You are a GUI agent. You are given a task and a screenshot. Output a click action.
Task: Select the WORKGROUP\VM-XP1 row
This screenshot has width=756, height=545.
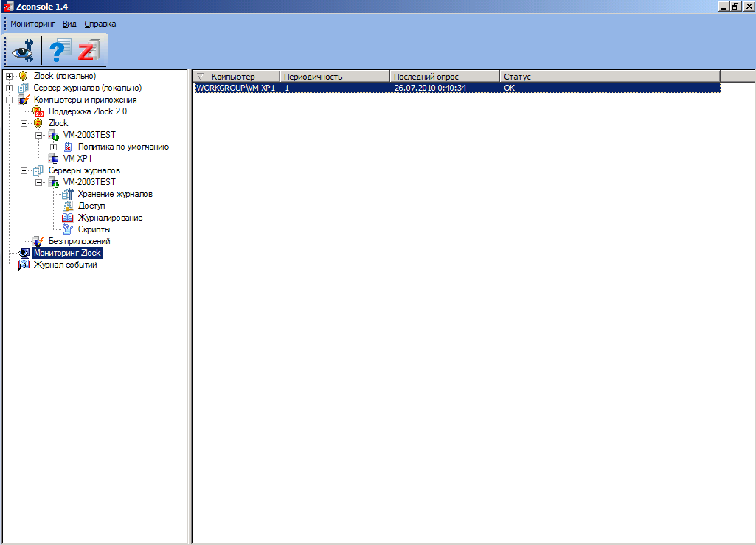(x=457, y=88)
